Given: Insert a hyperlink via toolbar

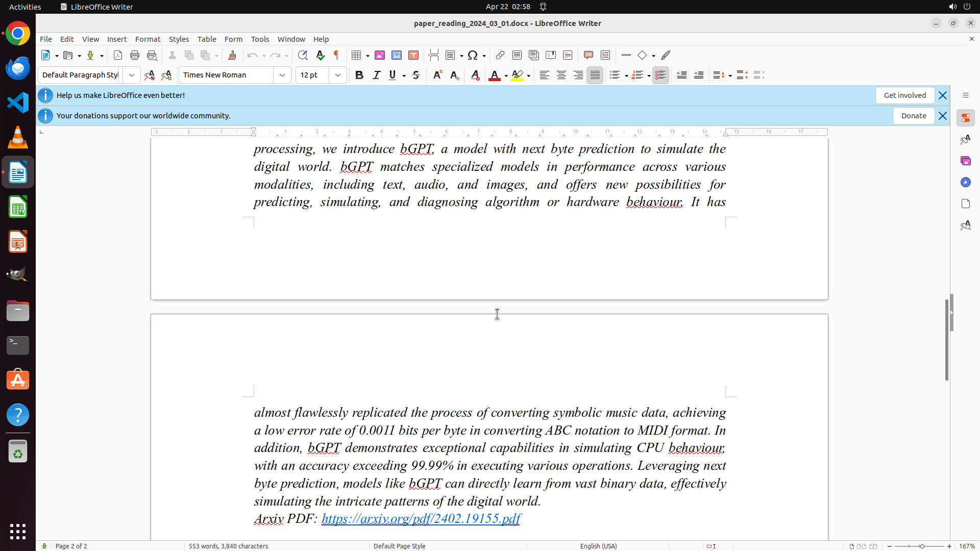Looking at the screenshot, I should 500,55.
